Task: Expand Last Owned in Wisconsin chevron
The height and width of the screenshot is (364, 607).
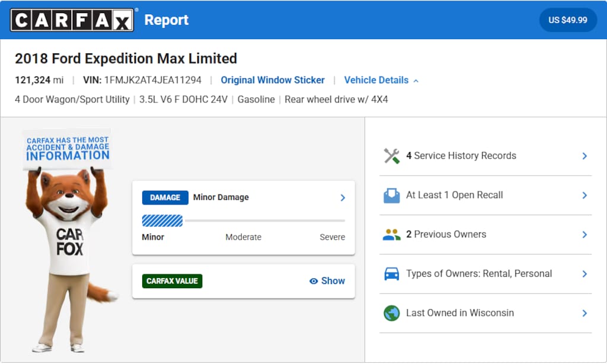Action: 584,313
